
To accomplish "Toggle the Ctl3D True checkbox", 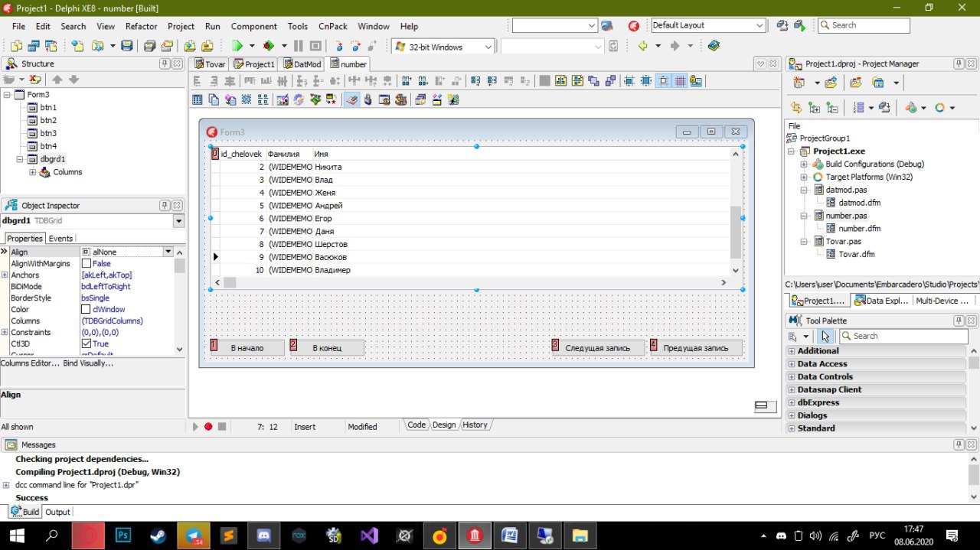I will 86,344.
